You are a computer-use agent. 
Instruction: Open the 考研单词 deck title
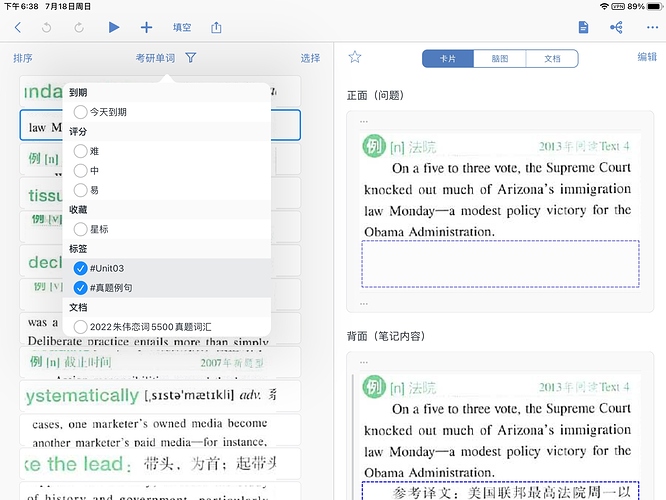pyautogui.click(x=155, y=58)
